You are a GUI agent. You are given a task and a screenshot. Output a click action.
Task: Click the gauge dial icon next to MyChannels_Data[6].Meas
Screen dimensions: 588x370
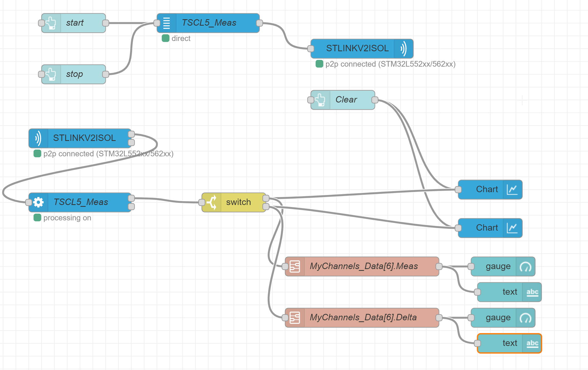point(527,266)
